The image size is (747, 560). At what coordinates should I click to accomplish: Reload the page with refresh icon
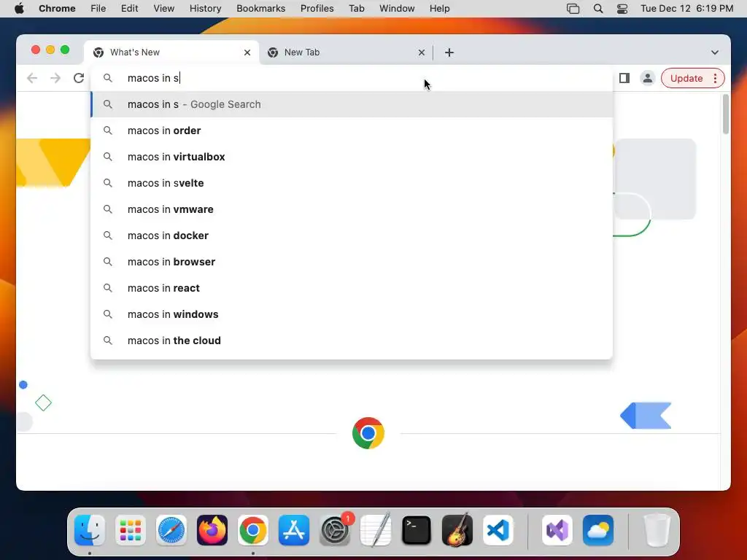coord(79,78)
